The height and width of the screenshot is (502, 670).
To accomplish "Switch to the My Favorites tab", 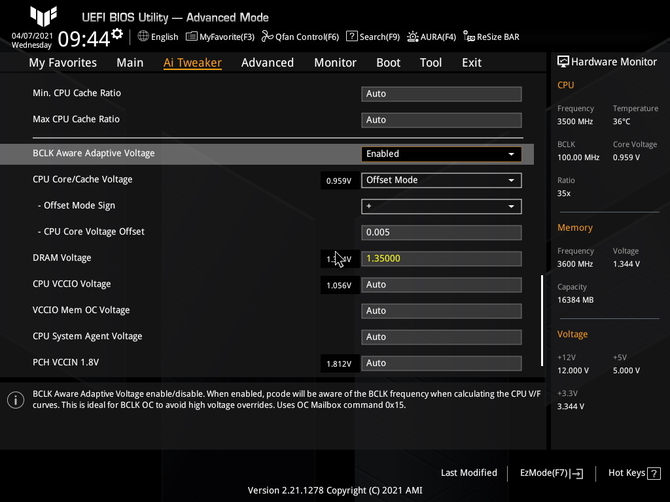I will [63, 63].
